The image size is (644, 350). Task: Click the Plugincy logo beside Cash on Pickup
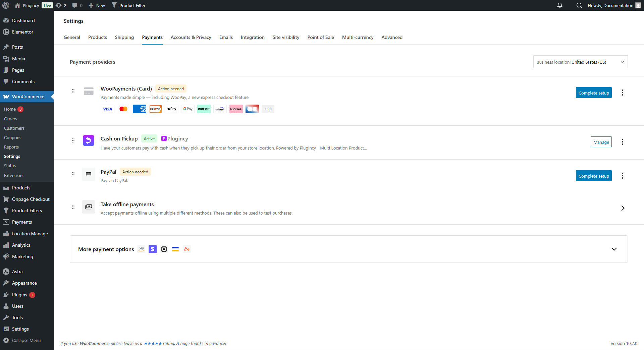coord(174,138)
